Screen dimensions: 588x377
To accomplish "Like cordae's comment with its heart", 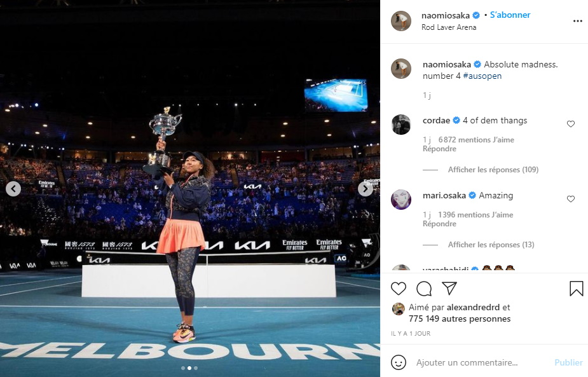I will [570, 124].
